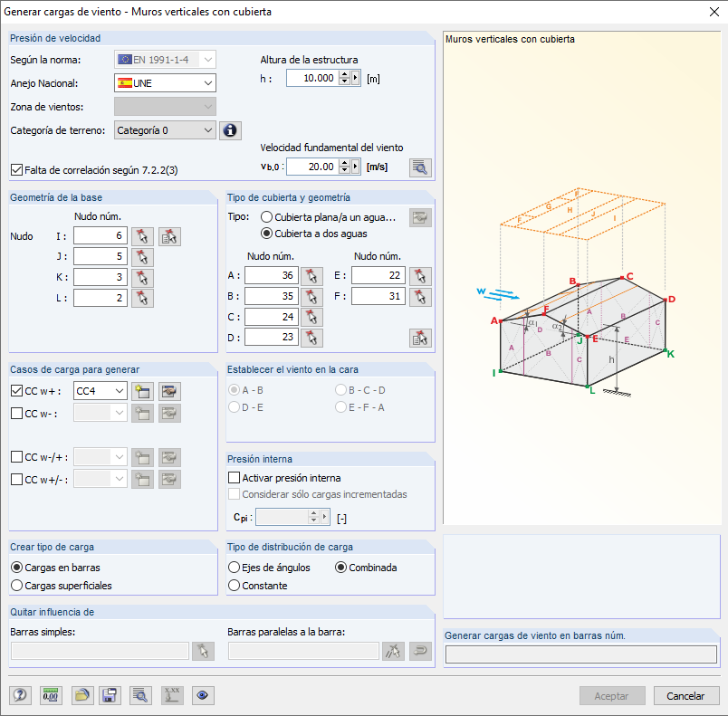Click roof node E number field
Viewport: 728px width, 716px height.
(x=378, y=275)
